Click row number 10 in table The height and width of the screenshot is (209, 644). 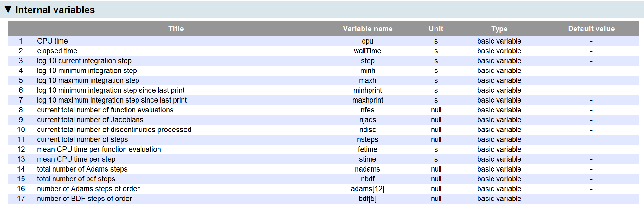tap(21, 130)
